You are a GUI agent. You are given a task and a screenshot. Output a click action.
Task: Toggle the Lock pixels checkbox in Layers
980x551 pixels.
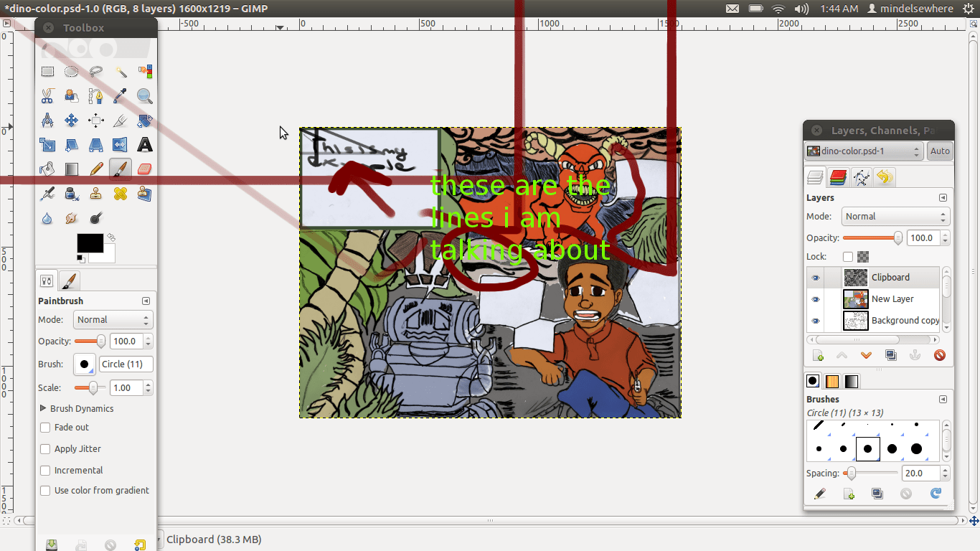click(848, 257)
